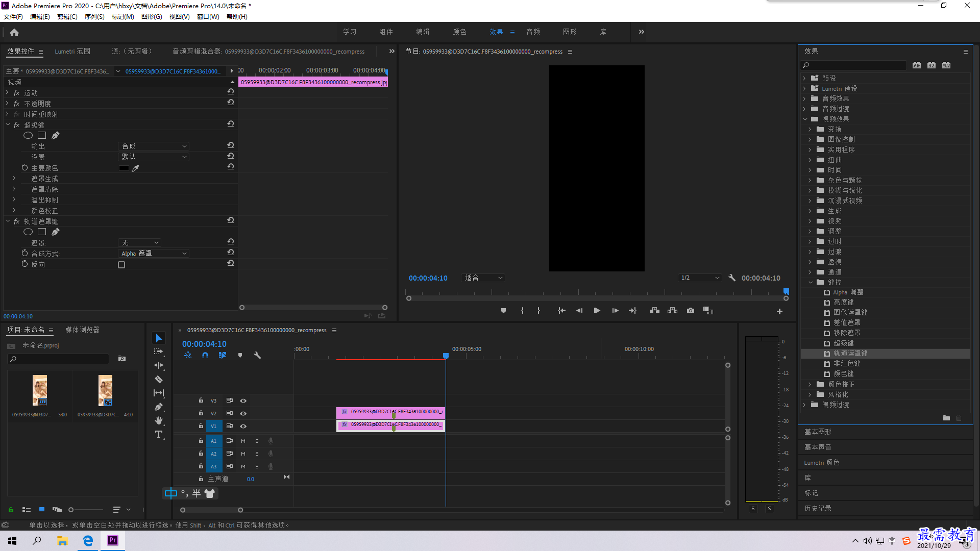This screenshot has height=551, width=980.
Task: Toggle V2 track output eye
Action: (243, 414)
